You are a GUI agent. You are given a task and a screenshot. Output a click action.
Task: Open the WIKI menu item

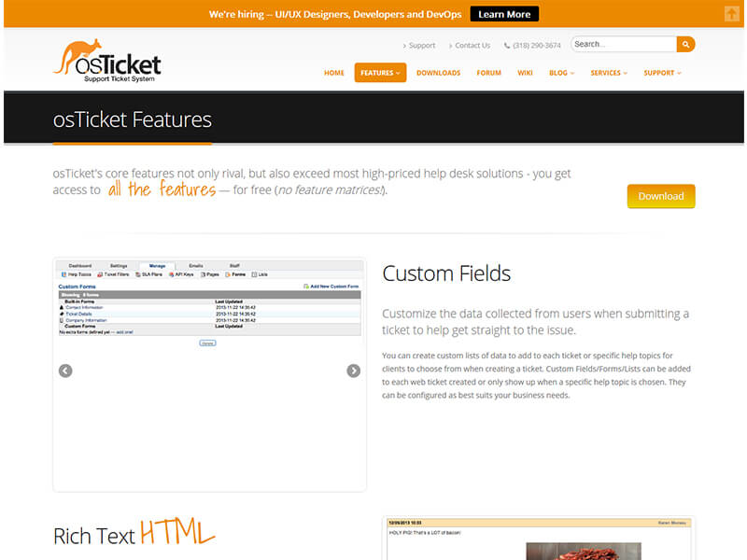pos(525,73)
